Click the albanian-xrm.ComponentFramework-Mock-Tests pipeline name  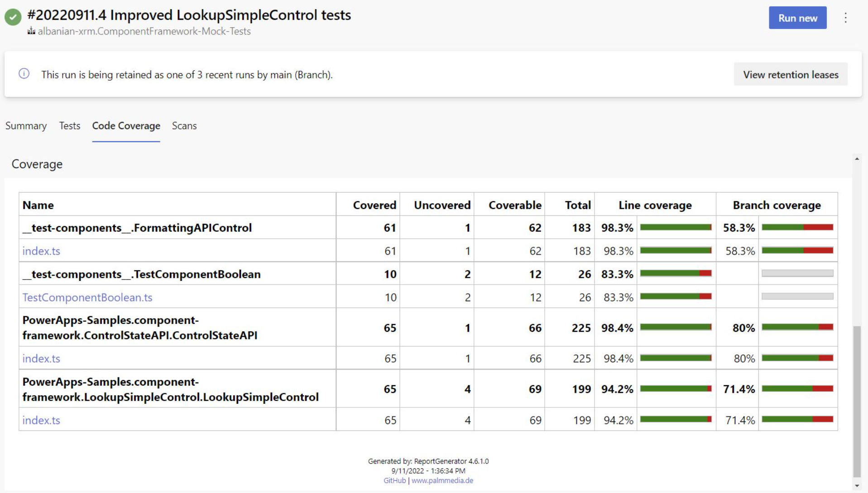pos(144,31)
